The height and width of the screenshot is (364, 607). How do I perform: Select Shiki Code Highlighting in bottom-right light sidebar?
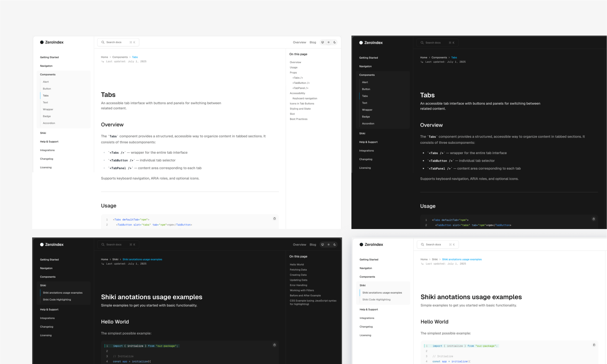[376, 300]
